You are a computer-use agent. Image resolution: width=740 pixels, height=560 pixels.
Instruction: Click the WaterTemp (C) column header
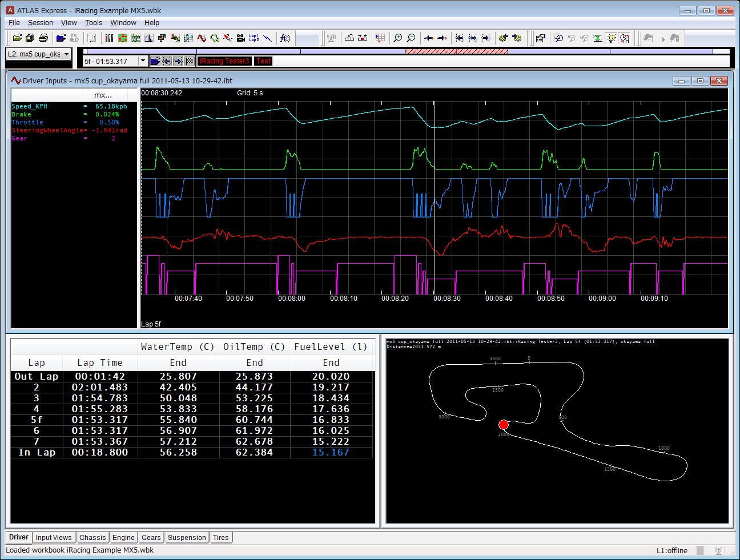178,347
